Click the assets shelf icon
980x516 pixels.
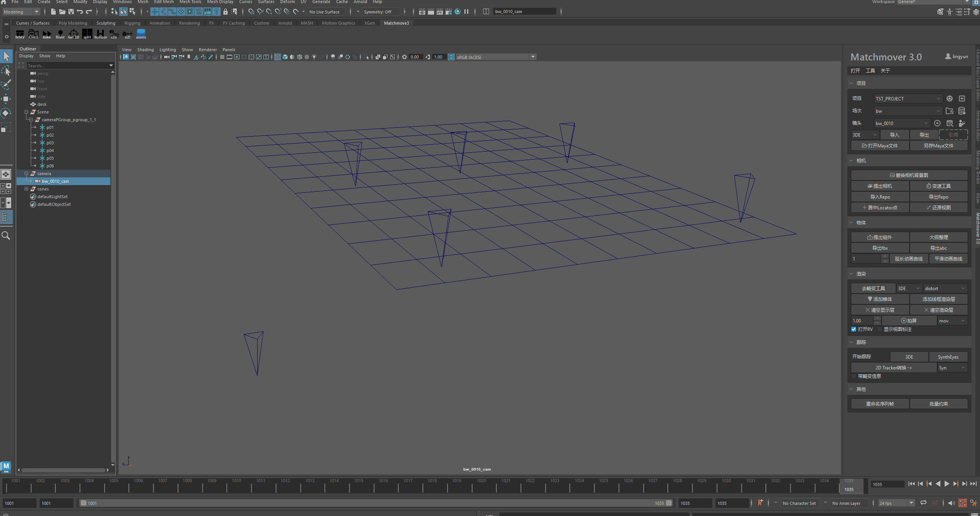[141, 34]
